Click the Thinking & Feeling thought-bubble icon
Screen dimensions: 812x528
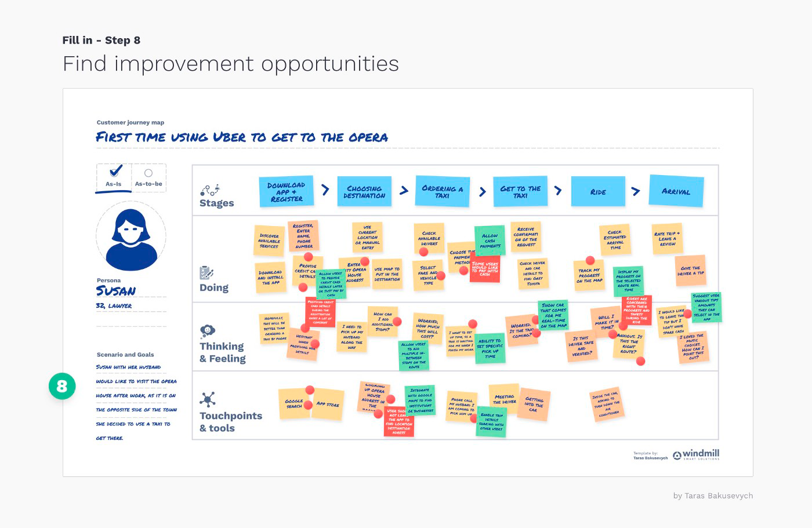coord(207,331)
